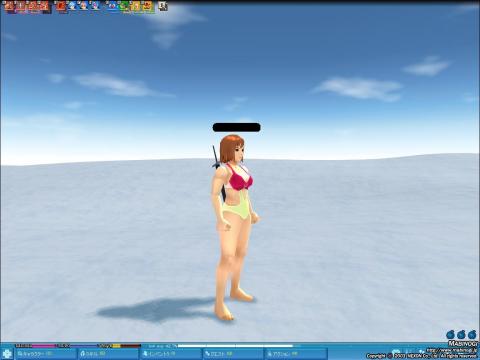Screen dimensions: 480x360
Task: Open the main menu button at bottom-left corner
Action: [x=7, y=353]
